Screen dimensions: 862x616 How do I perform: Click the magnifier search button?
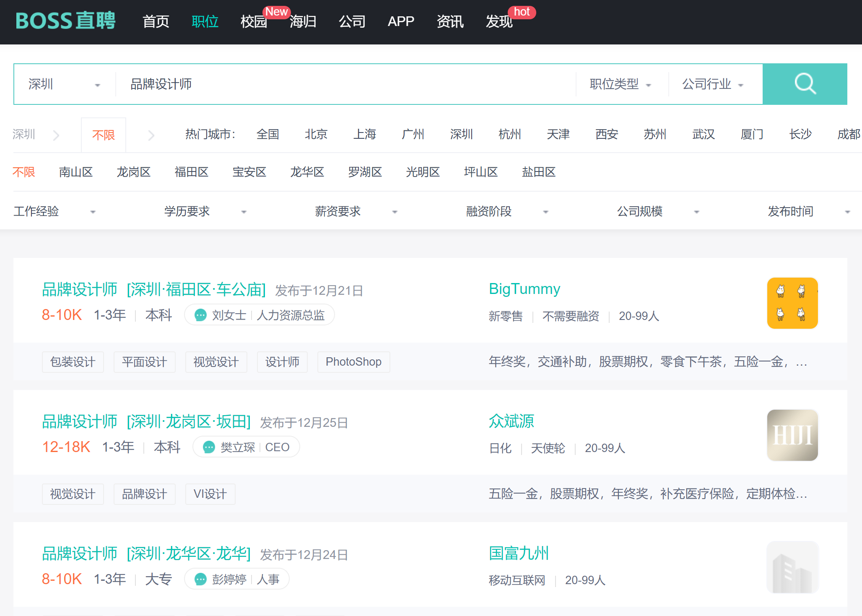[805, 84]
